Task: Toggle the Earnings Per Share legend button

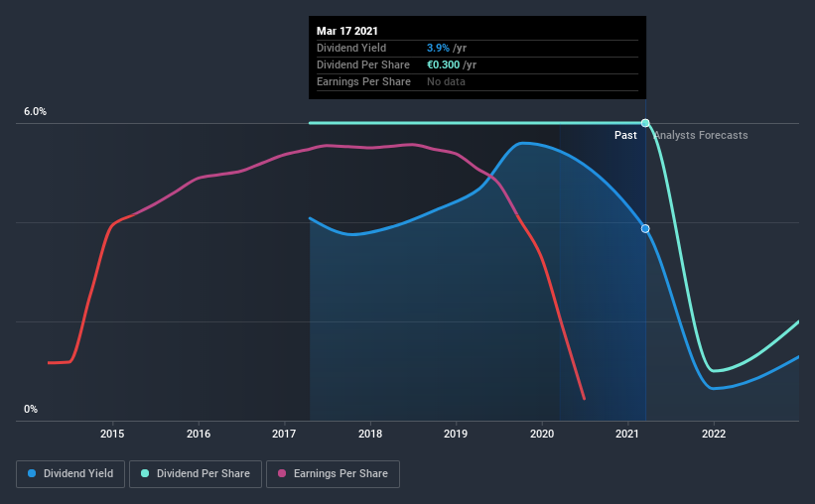Action: tap(333, 474)
